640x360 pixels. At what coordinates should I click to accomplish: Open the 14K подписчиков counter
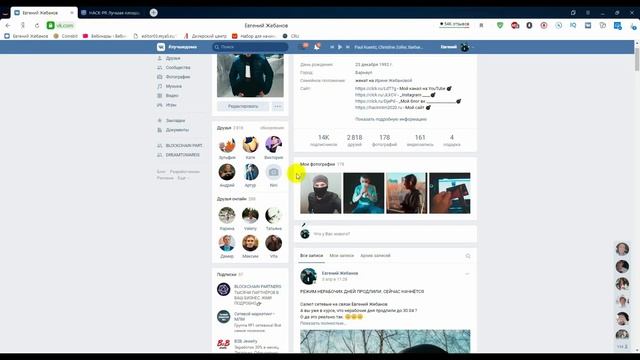pos(324,140)
